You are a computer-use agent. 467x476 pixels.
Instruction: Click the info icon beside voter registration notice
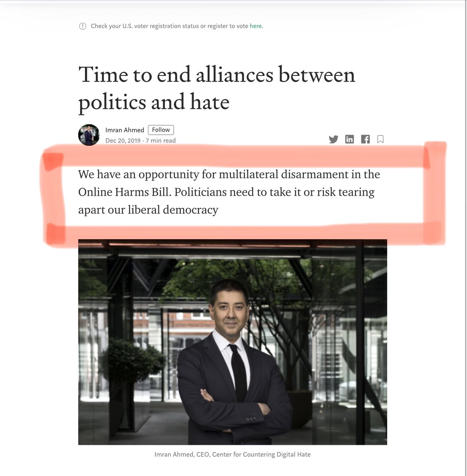(83, 26)
